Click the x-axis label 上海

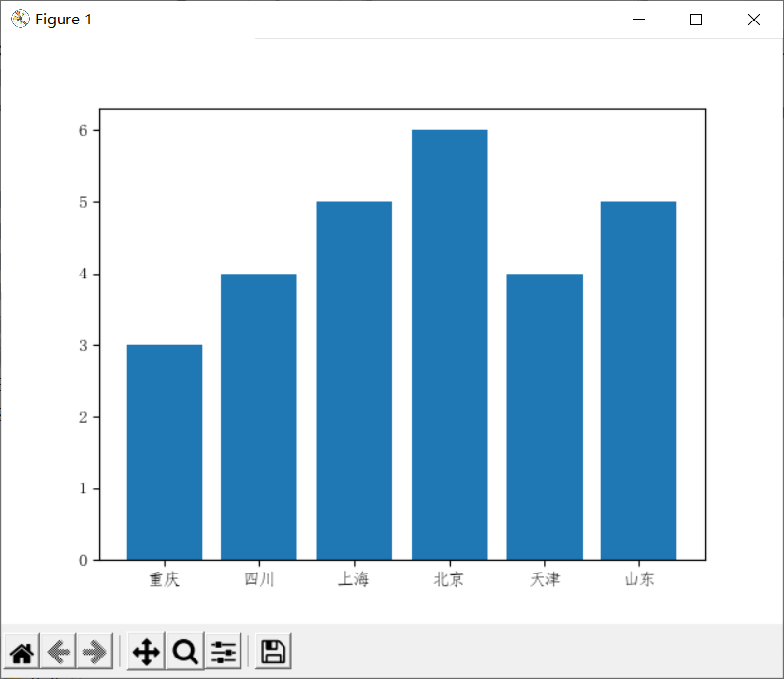(354, 579)
